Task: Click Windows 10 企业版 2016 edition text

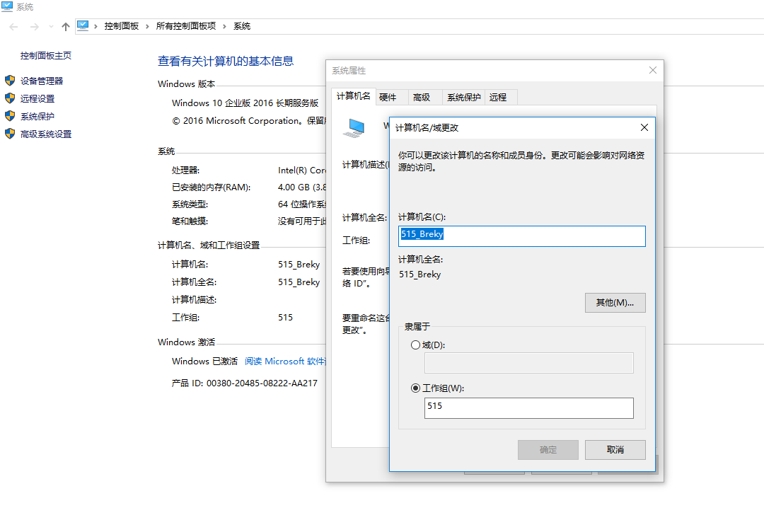Action: pyautogui.click(x=245, y=103)
